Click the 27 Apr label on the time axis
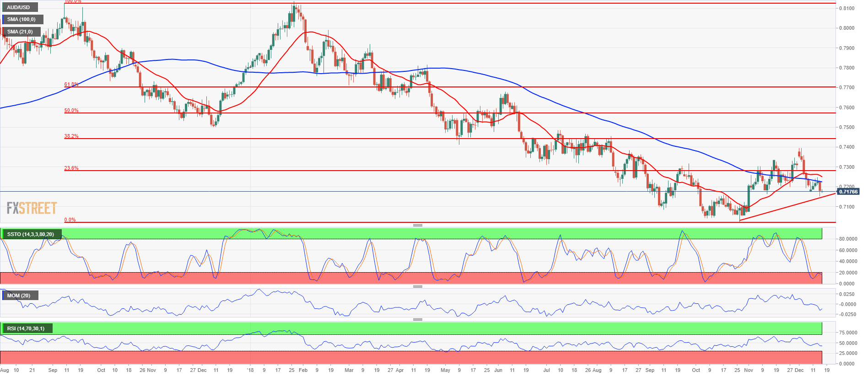Screen dimensions: 868x376 (395, 370)
